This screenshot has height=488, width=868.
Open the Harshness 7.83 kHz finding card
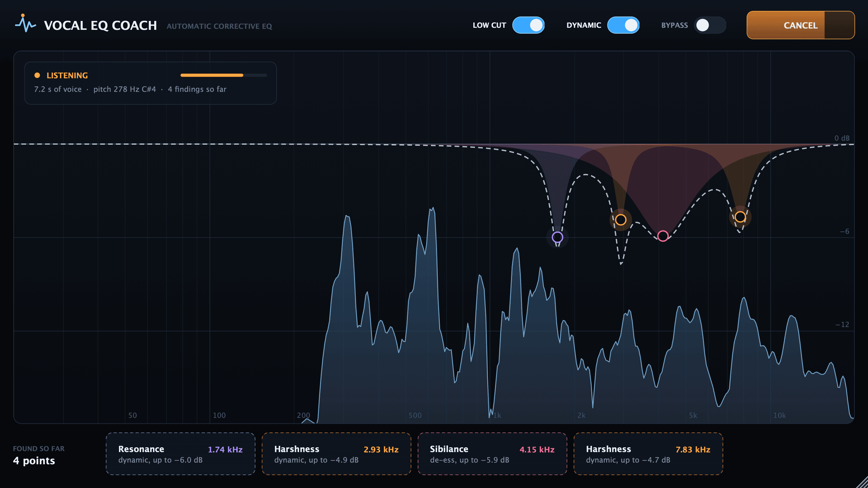tap(648, 454)
